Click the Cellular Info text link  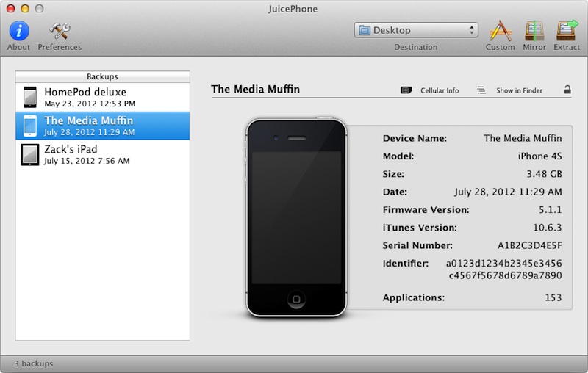click(440, 90)
